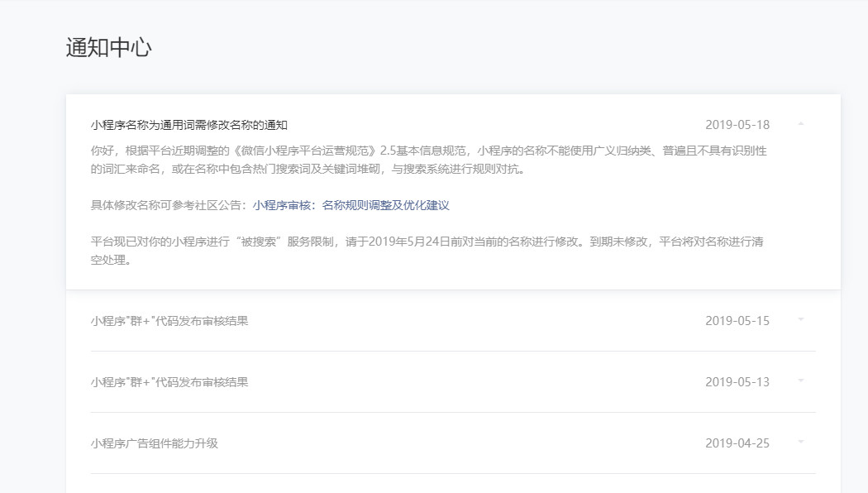Open the 2019-05-13 小程序"群+"代码发布审核结果 row
The height and width of the screenshot is (493, 868).
tap(453, 381)
